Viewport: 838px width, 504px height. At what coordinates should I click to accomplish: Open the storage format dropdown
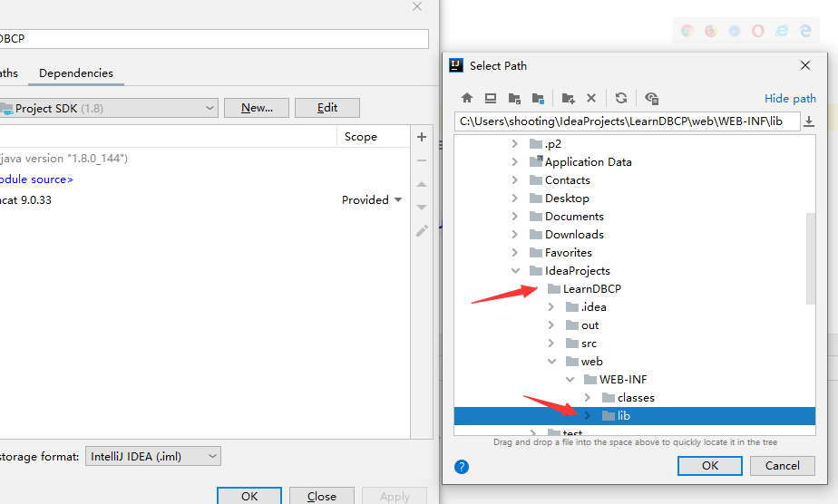point(153,457)
